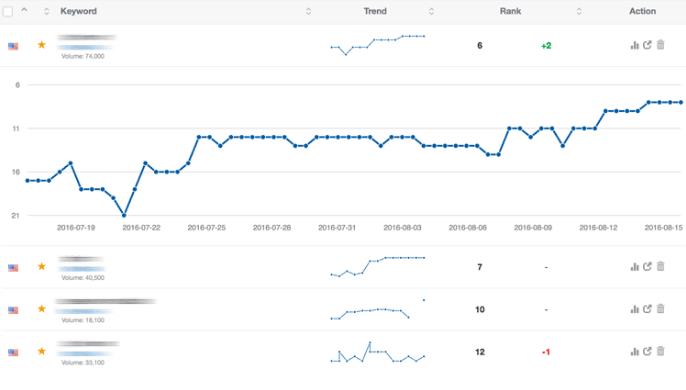Click the Volume: 18,100 label
Screen dimensions: 686x390
tap(83, 320)
